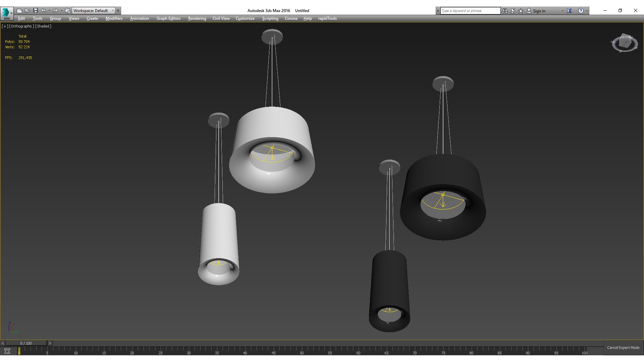
Task: Select the large white pendant lamp shade
Action: click(x=272, y=149)
